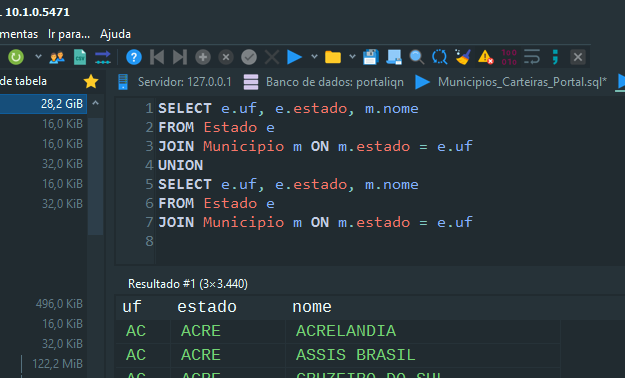Click the blue-arrow data transfer toolbar icon
Screen dimensions: 625x378
click(103, 57)
